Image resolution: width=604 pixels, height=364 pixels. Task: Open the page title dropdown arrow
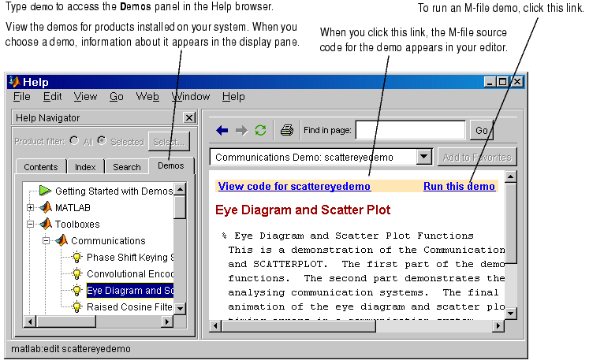pos(423,157)
